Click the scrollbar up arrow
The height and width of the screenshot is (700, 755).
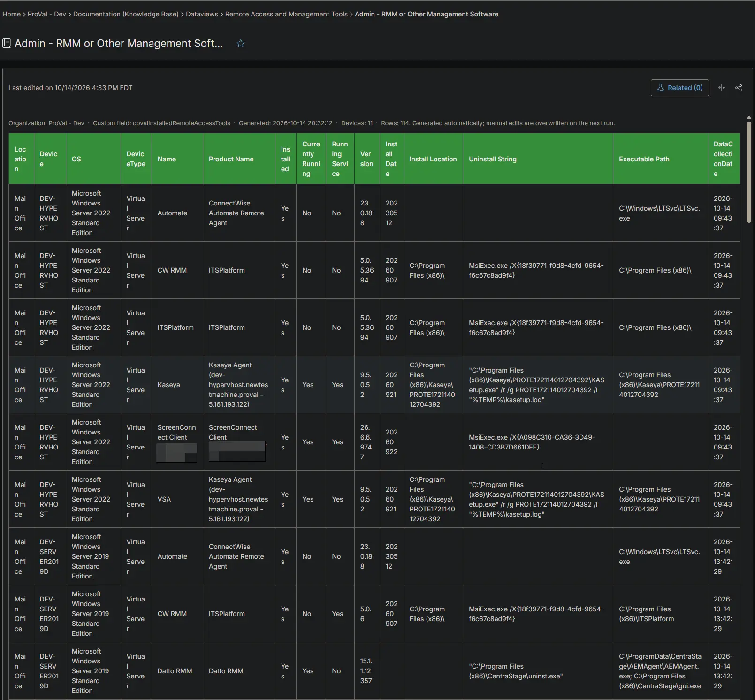pyautogui.click(x=748, y=117)
